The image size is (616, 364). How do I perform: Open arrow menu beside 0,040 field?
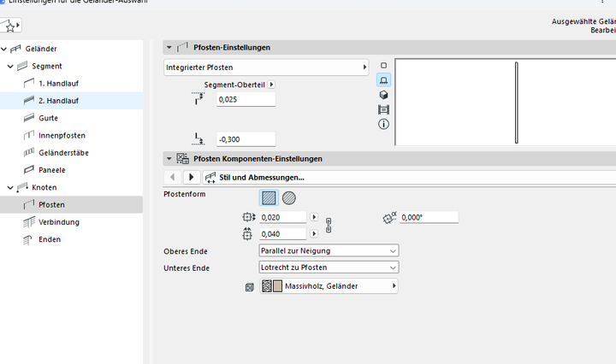pos(314,234)
